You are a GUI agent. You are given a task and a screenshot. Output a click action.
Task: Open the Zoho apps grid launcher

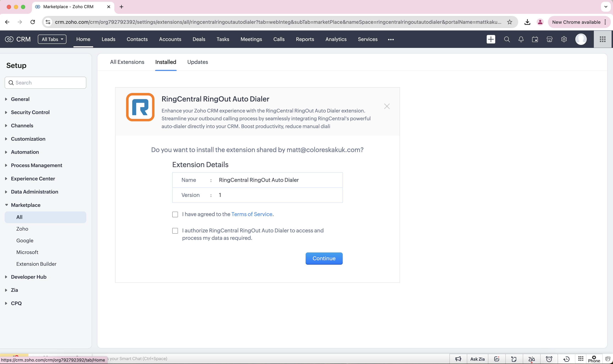click(x=603, y=39)
